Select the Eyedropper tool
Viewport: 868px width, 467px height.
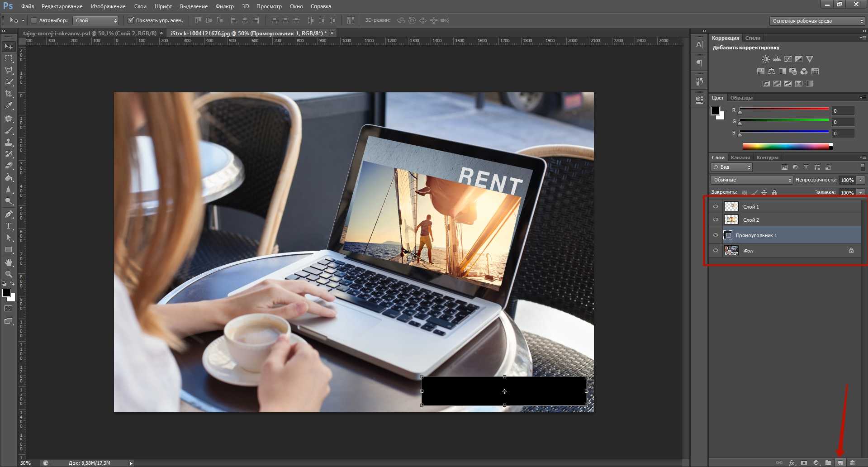[9, 106]
